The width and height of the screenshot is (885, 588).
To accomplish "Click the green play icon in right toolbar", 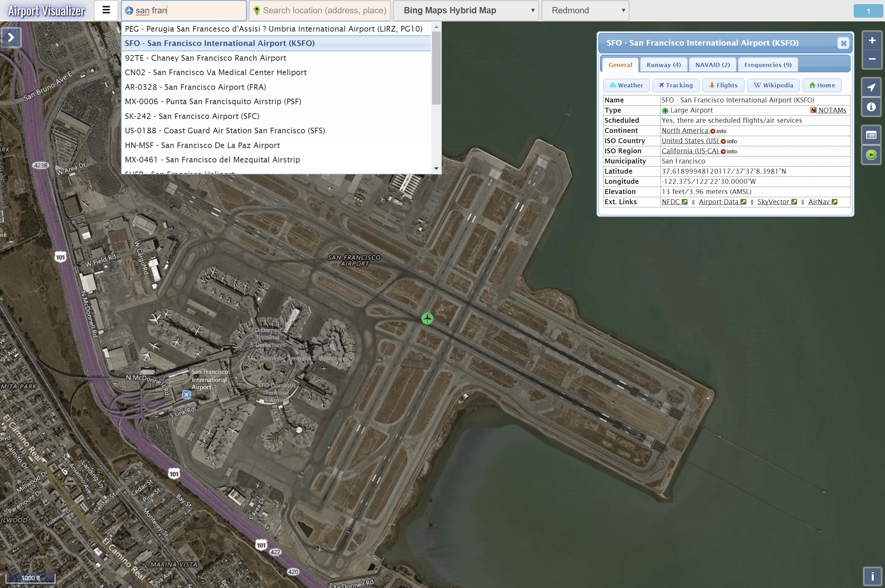I will pos(871,154).
